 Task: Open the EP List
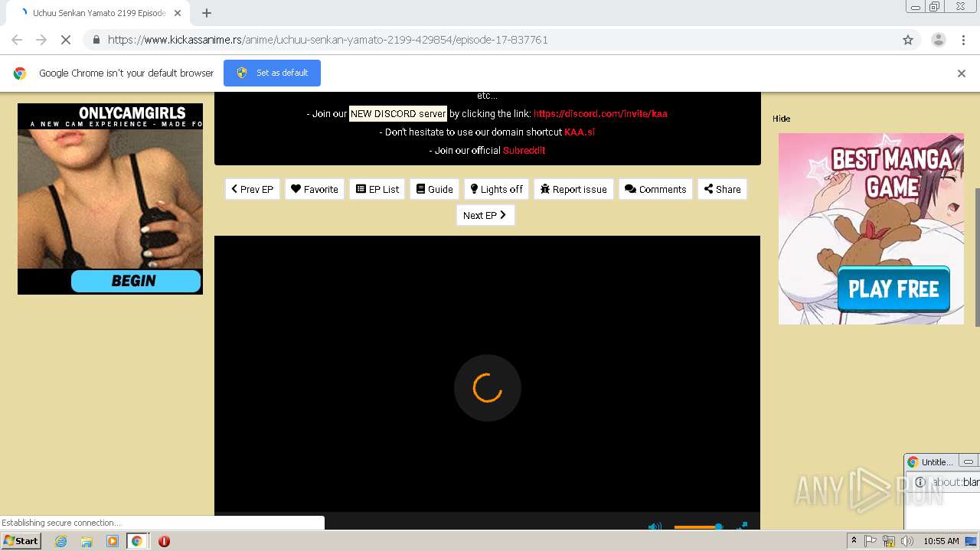[377, 189]
